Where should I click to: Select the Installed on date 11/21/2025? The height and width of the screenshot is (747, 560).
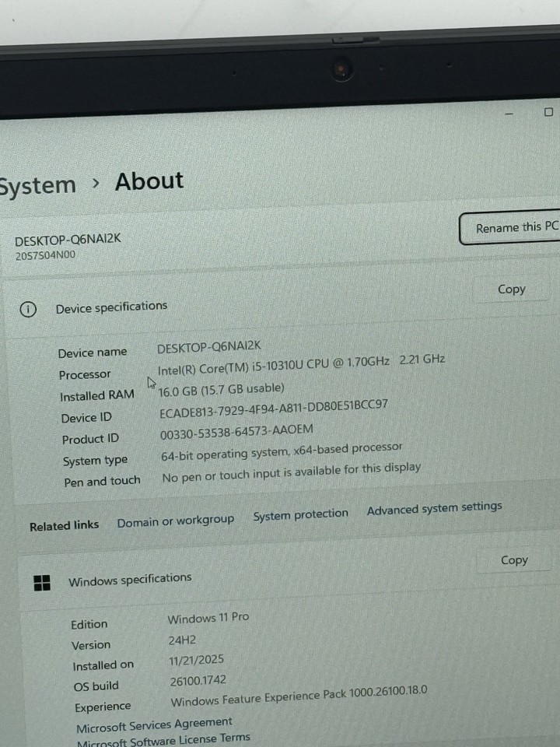click(x=196, y=661)
